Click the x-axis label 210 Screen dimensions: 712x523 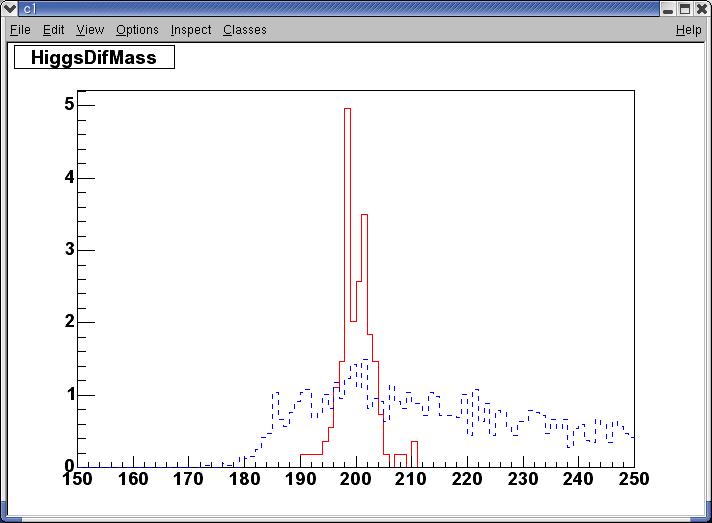(x=411, y=479)
